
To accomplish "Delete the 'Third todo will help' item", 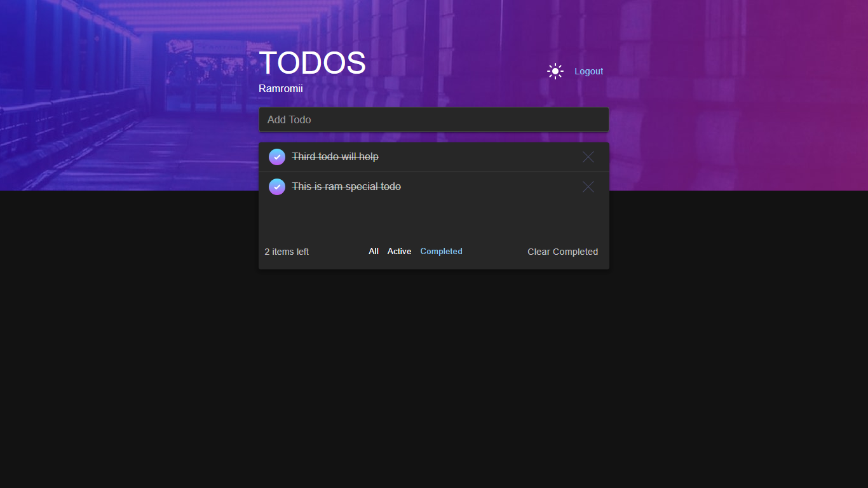I will (x=588, y=157).
